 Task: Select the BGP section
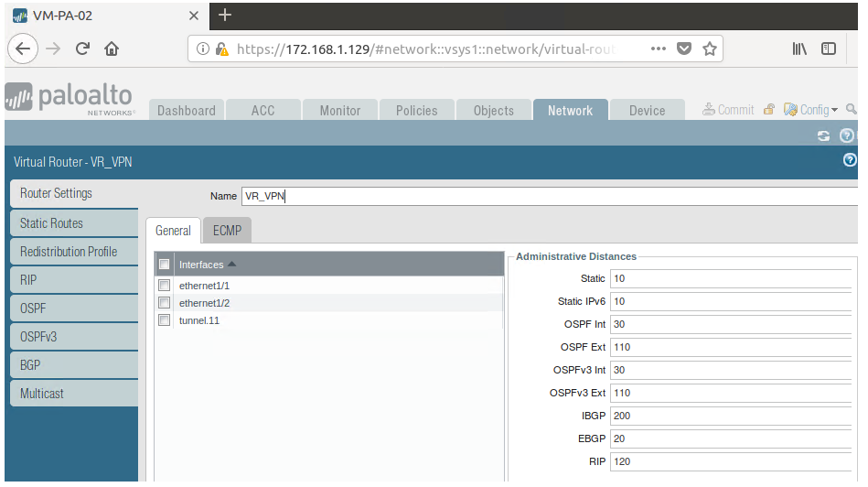[x=30, y=365]
